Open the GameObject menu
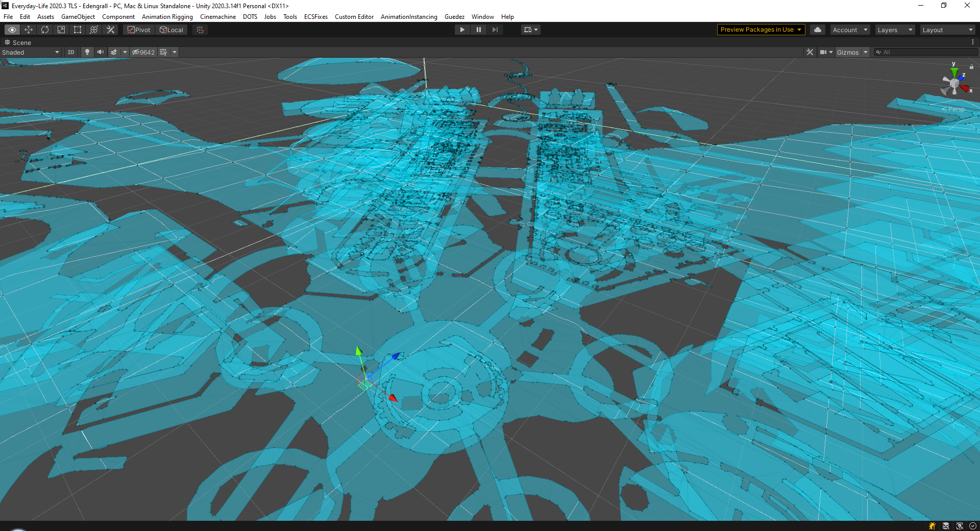Image resolution: width=980 pixels, height=531 pixels. click(x=78, y=17)
